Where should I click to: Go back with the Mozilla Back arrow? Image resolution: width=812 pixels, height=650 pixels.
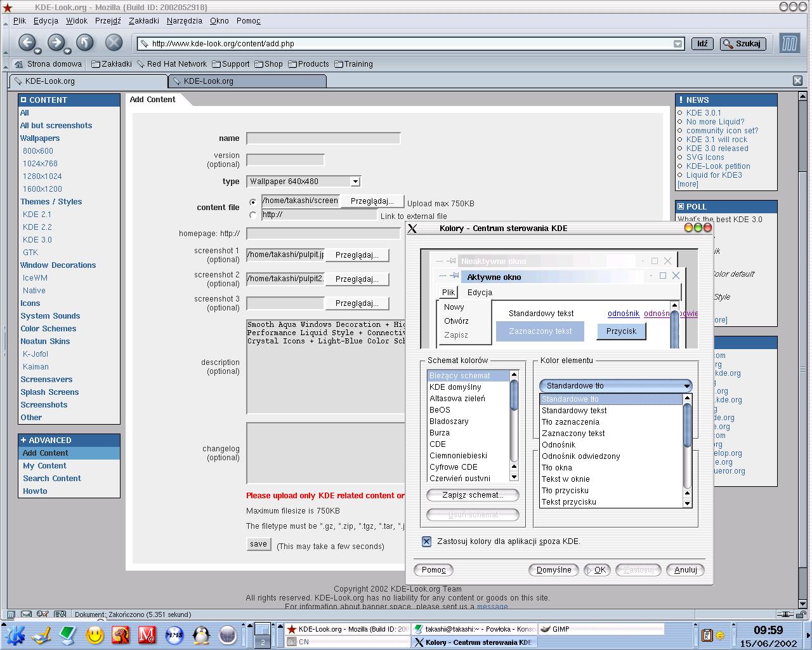(x=26, y=43)
